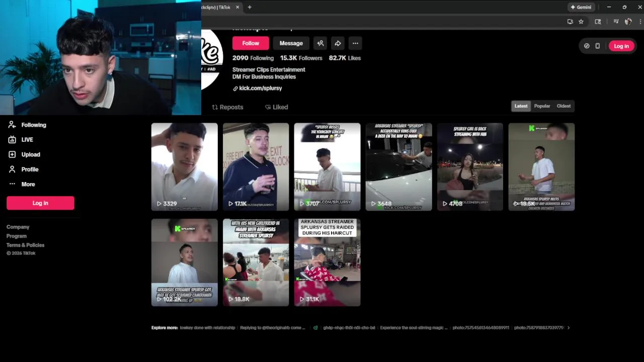Image resolution: width=644 pixels, height=362 pixels.
Task: Follow this TikTok profile
Action: 251,43
